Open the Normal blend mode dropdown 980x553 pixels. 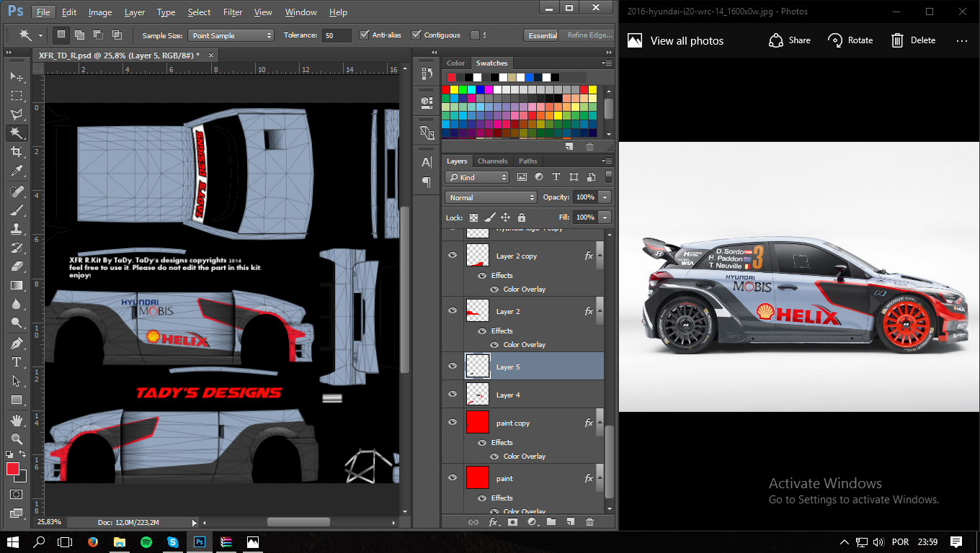(x=491, y=197)
